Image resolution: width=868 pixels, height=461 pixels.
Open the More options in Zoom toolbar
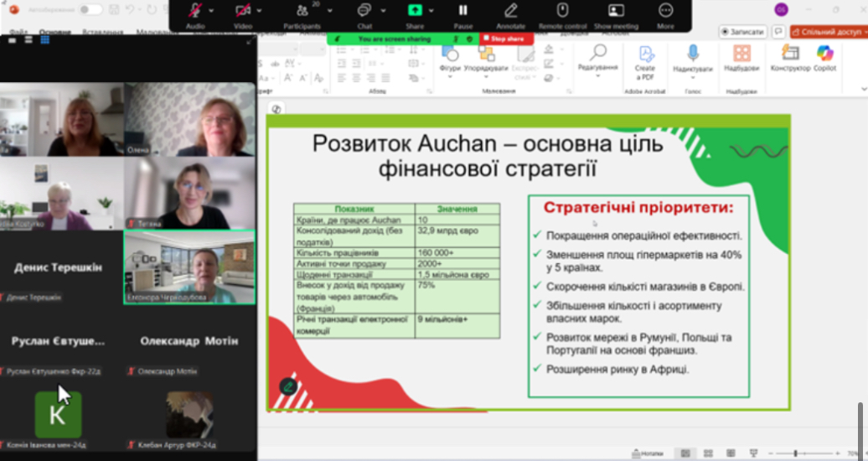[x=665, y=11]
